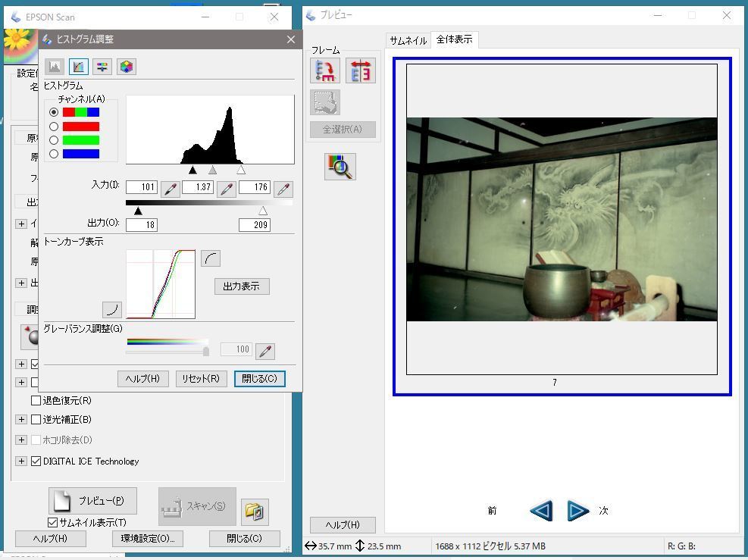Go to previous frame with left arrow
This screenshot has width=748, height=560.
coord(541,511)
